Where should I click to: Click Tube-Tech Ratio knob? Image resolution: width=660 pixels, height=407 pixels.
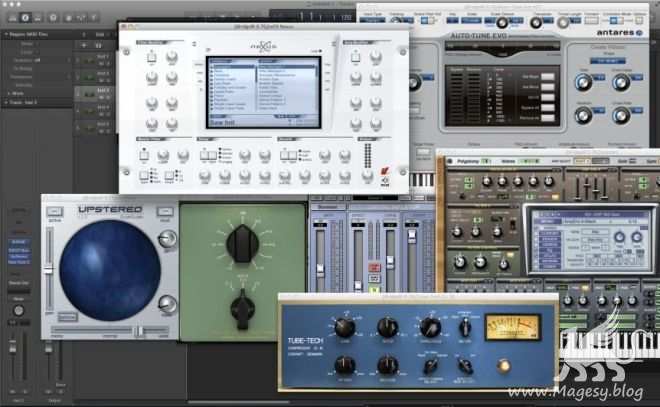click(x=388, y=327)
